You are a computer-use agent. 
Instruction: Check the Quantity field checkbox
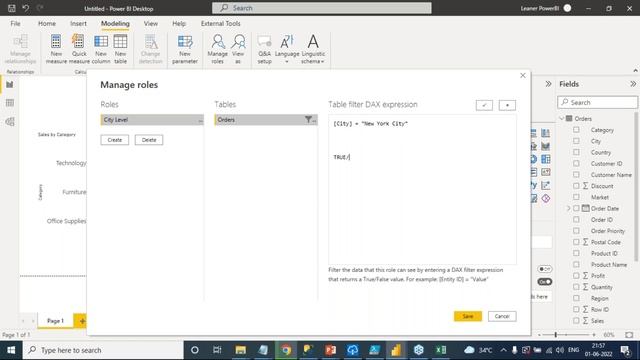point(576,287)
